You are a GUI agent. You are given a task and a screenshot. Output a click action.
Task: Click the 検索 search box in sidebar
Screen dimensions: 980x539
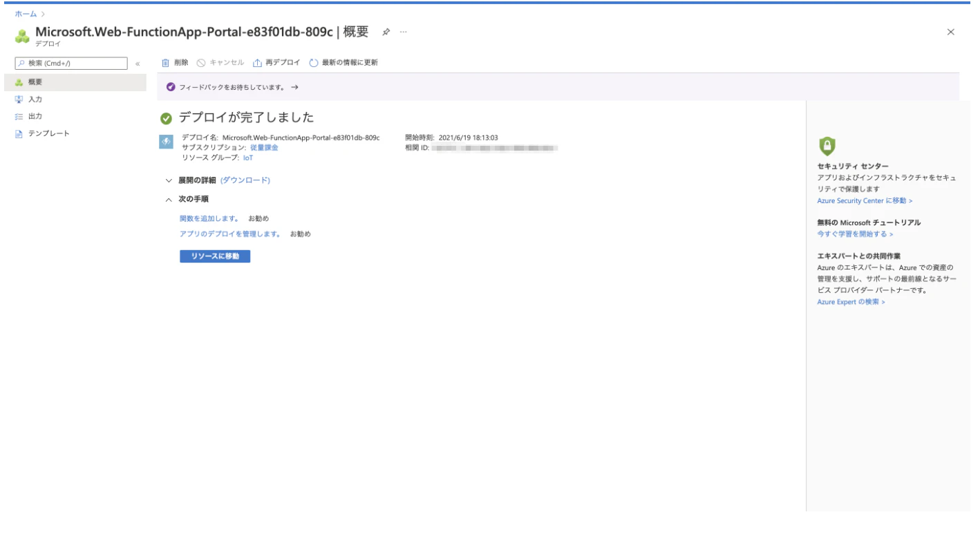tap(71, 64)
